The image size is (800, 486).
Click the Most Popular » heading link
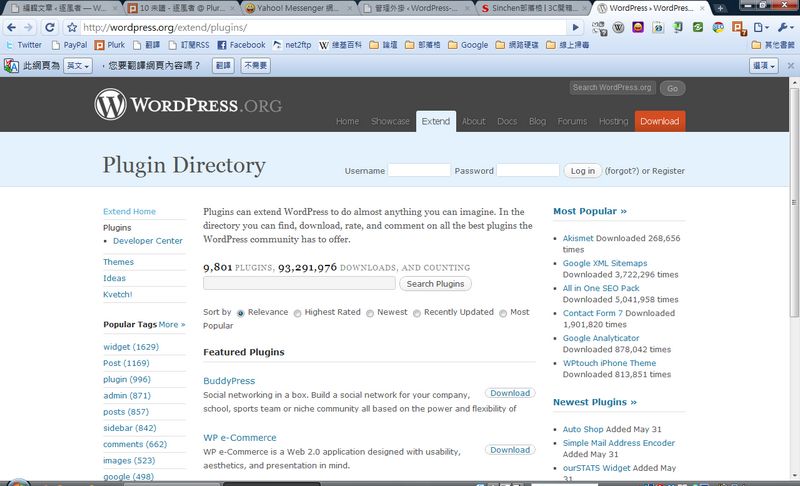(x=590, y=211)
